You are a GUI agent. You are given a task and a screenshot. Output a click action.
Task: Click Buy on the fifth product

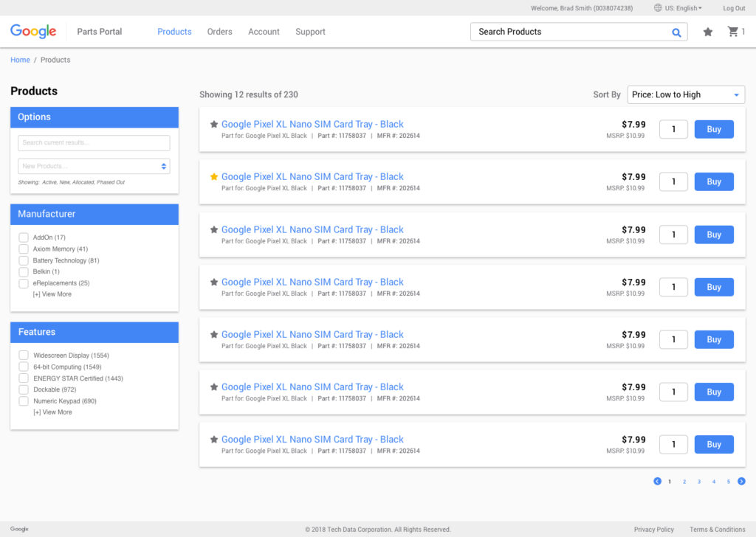click(x=714, y=339)
